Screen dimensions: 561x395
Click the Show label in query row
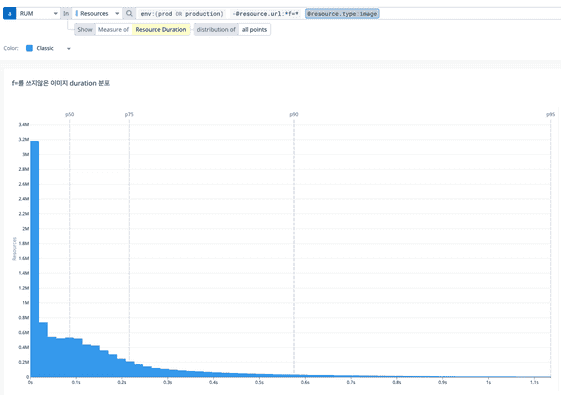[x=85, y=30]
